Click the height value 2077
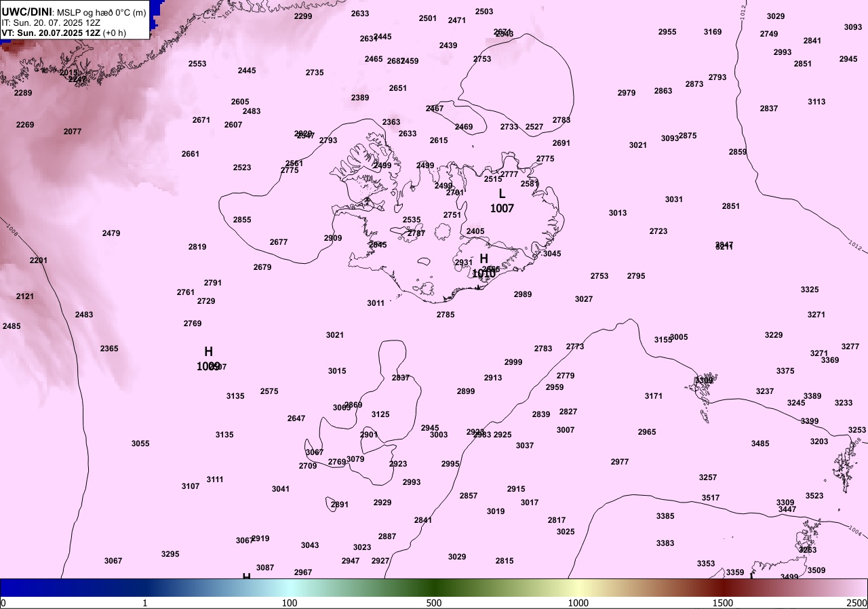The height and width of the screenshot is (609, 868). (73, 132)
